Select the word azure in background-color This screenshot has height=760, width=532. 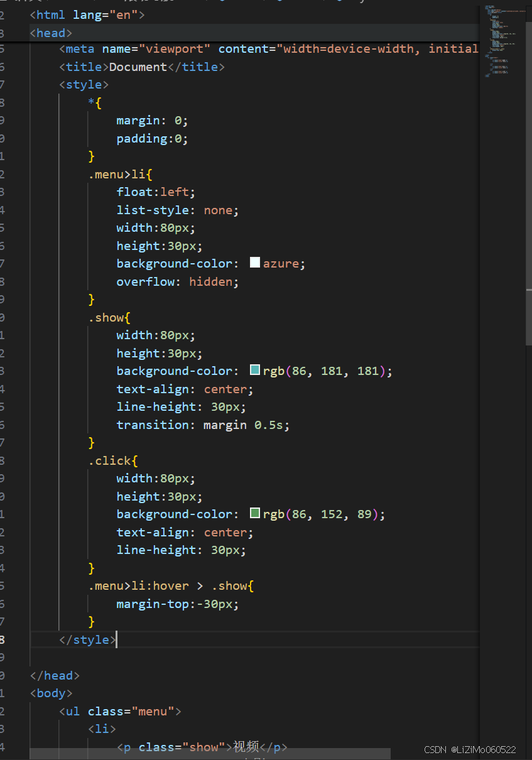[280, 263]
